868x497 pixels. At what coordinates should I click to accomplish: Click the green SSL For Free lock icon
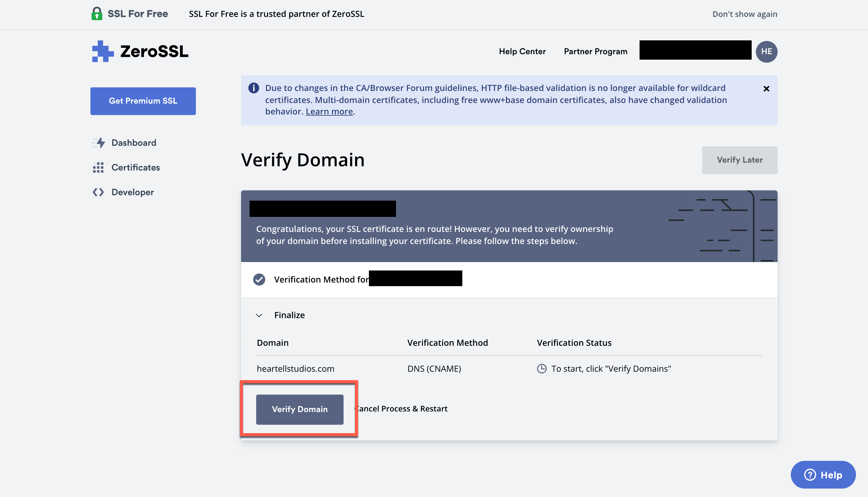(97, 14)
